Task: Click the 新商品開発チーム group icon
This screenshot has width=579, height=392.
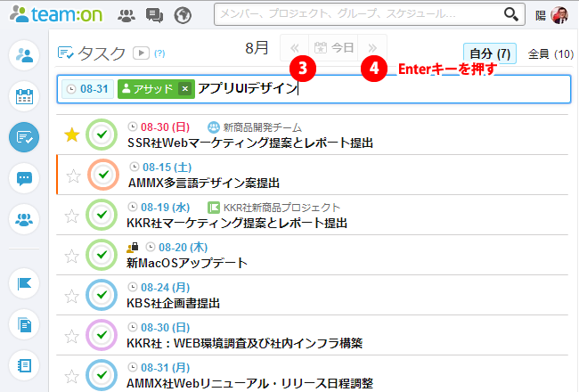Action: pyautogui.click(x=214, y=127)
